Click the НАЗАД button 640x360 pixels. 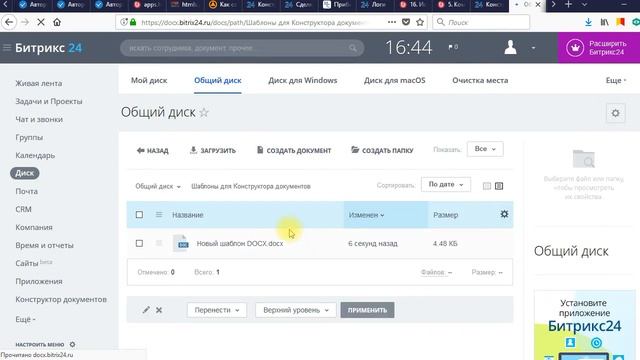153,150
